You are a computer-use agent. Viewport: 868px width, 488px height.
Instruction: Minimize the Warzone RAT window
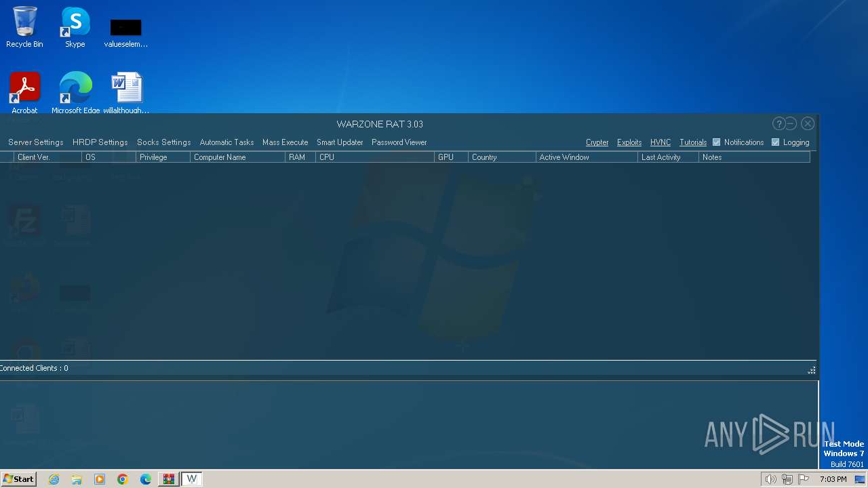click(x=791, y=123)
